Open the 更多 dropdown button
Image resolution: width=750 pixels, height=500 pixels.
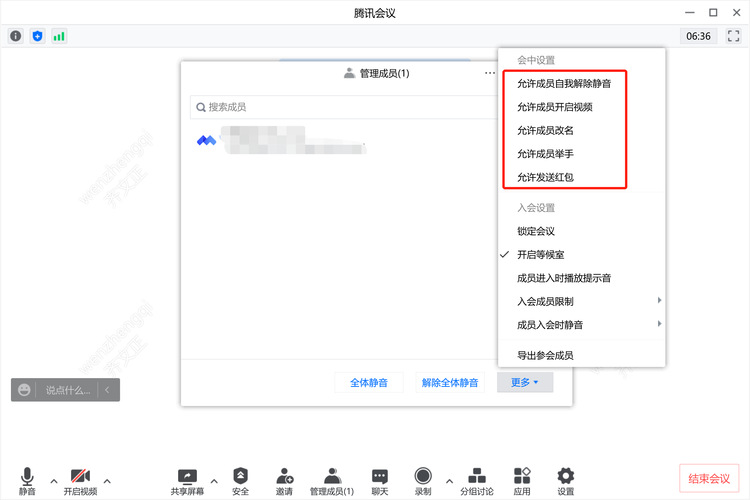click(x=525, y=382)
